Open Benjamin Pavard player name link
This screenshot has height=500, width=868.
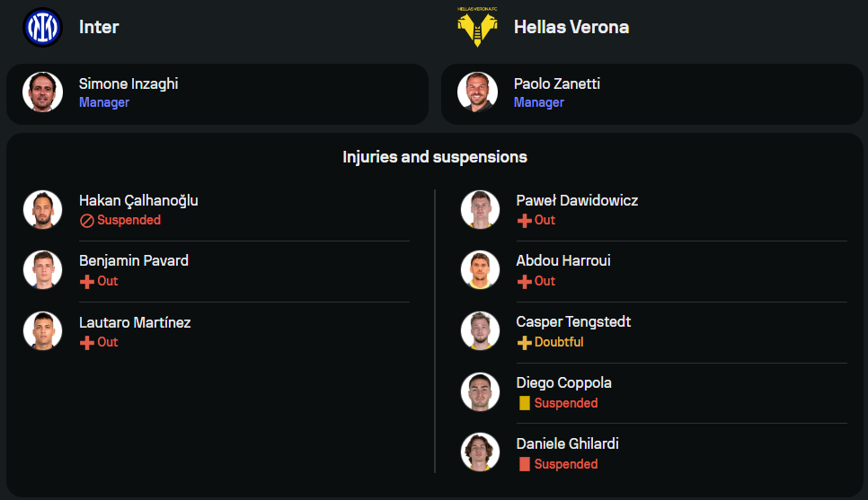coord(134,261)
